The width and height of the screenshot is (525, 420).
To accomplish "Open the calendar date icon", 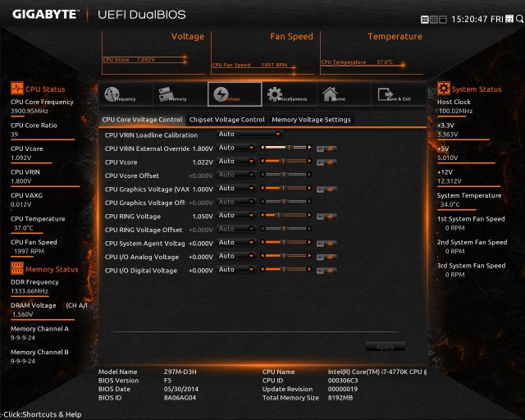I will click(x=509, y=19).
